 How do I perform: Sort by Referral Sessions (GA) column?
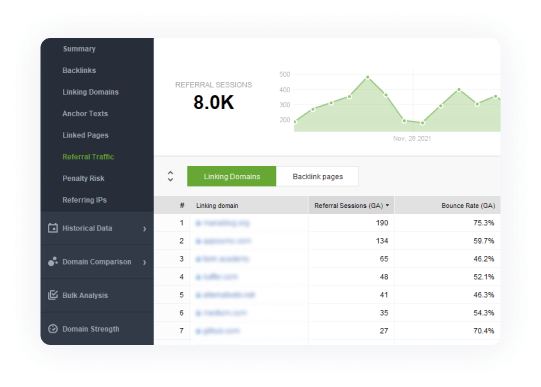(x=352, y=206)
